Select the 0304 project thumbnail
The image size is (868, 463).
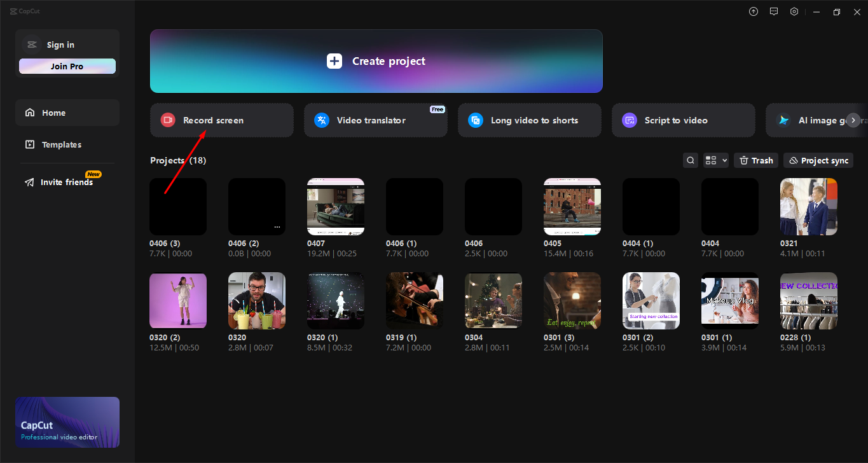(493, 301)
